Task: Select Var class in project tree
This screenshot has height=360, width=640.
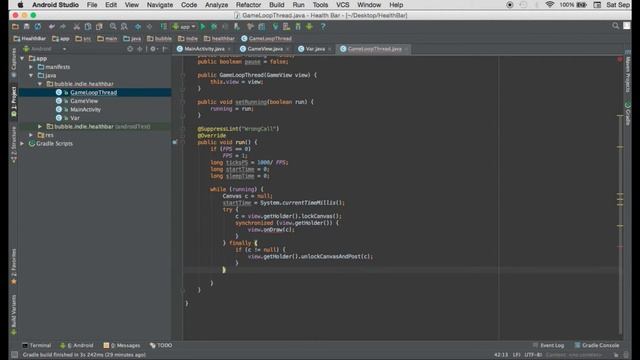Action: pyautogui.click(x=75, y=118)
